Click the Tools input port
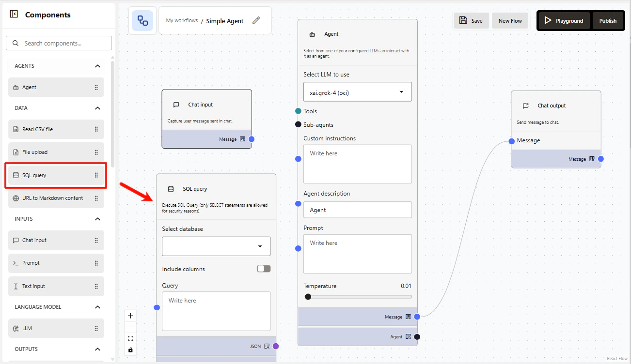Screen dimensions: 631x364 [298, 111]
